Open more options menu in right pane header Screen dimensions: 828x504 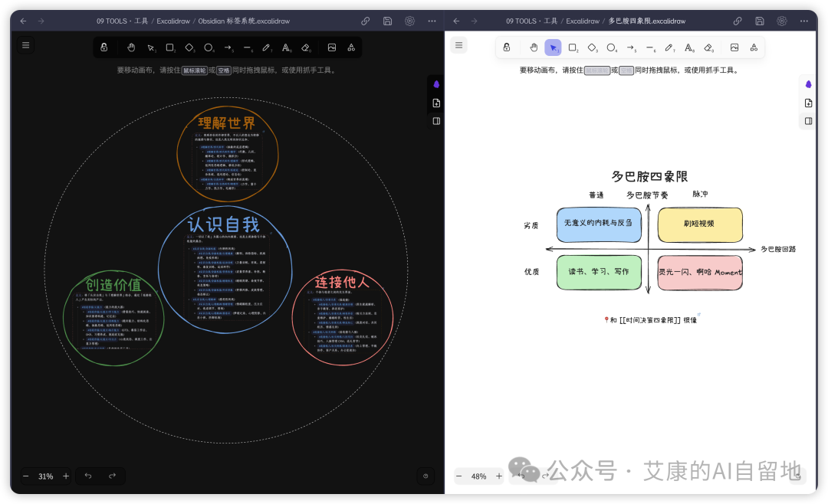[804, 21]
